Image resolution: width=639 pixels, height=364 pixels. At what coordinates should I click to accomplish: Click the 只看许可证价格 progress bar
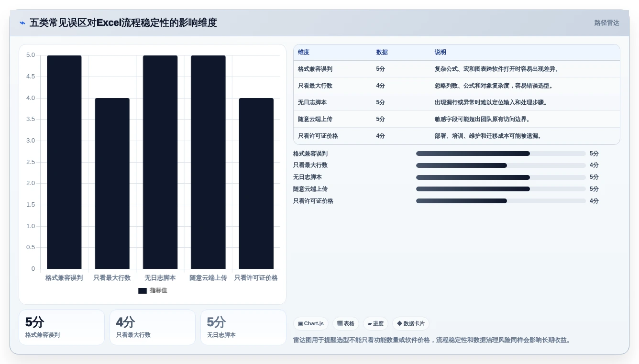501,201
